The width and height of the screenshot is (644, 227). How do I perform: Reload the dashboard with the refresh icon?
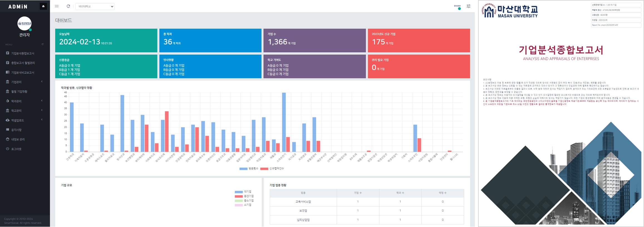pos(68,6)
